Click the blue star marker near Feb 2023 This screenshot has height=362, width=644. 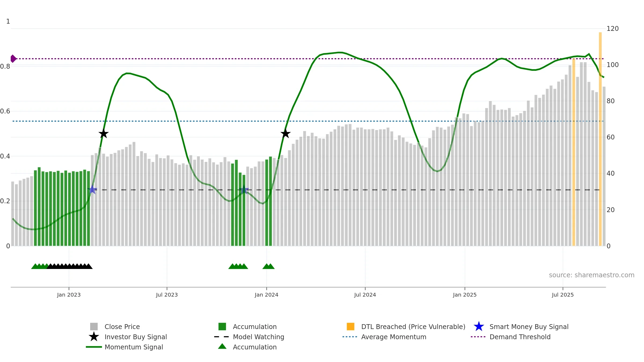point(92,190)
